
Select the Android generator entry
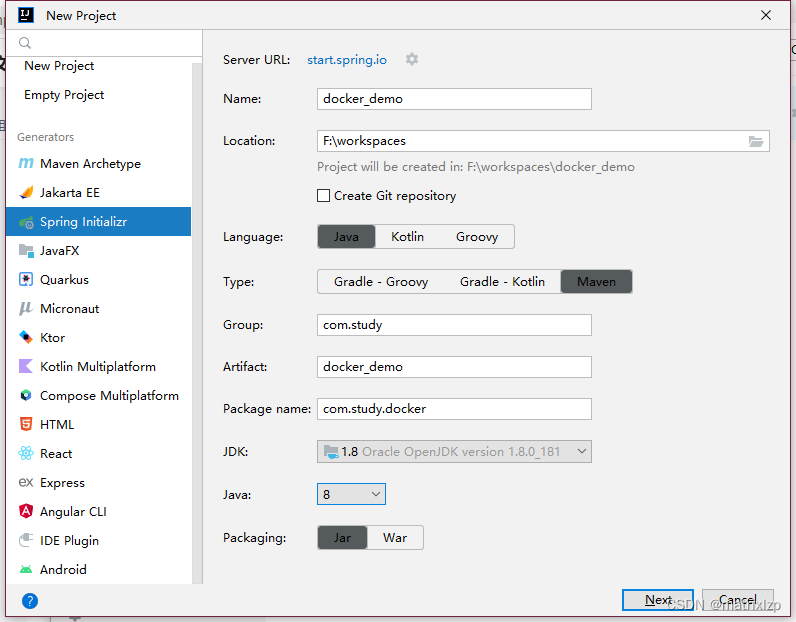[98, 570]
